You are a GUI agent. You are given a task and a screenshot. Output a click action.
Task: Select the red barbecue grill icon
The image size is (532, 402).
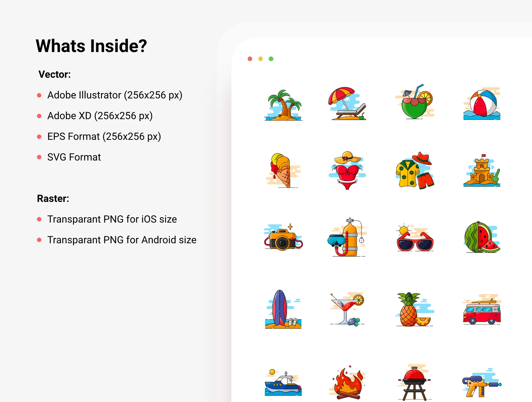pos(415,382)
